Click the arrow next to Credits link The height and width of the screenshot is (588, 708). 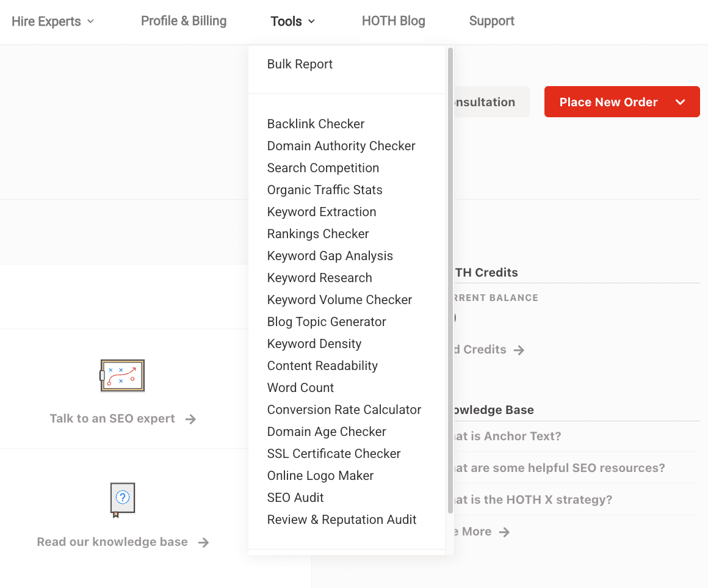[x=519, y=350]
